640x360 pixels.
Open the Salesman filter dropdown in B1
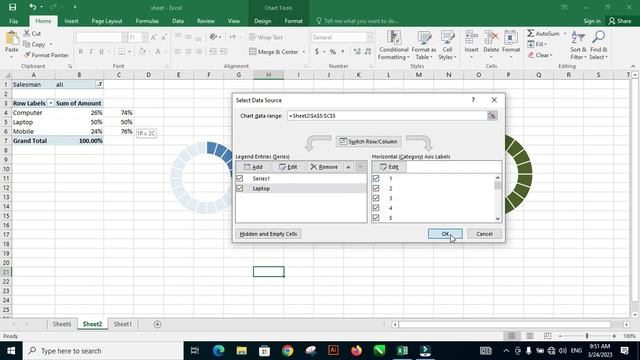(99, 84)
